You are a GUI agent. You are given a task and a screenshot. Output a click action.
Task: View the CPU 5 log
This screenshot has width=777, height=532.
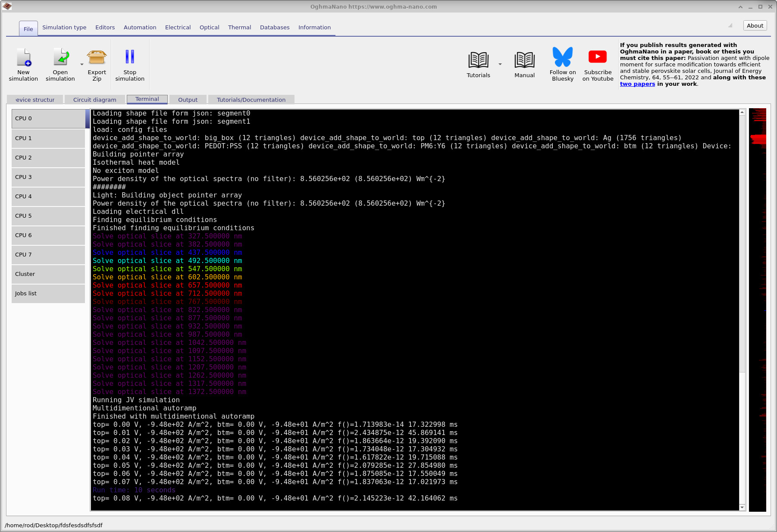tap(48, 216)
